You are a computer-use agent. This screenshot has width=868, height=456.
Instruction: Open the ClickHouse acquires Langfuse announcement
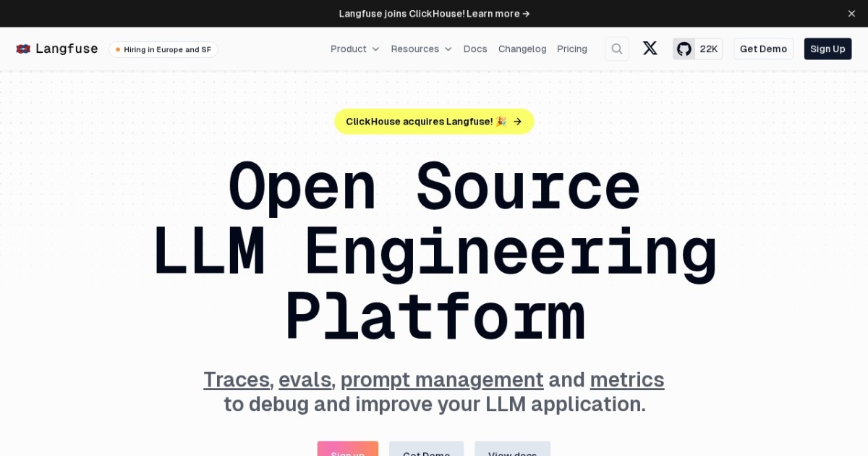pos(434,122)
